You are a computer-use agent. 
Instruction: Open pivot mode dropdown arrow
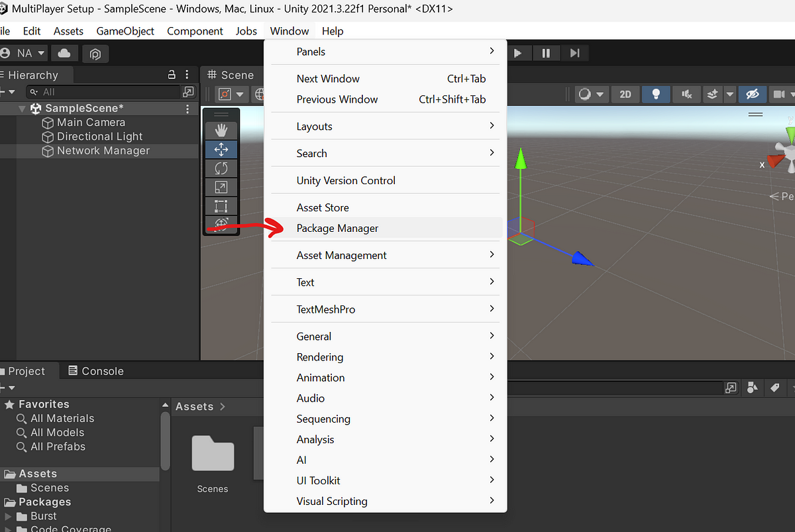point(240,94)
